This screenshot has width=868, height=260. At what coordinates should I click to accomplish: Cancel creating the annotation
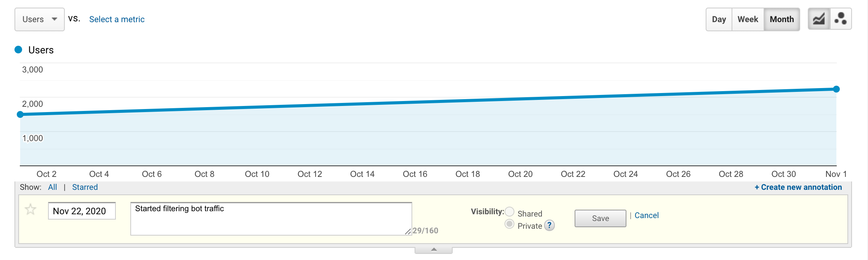point(647,215)
